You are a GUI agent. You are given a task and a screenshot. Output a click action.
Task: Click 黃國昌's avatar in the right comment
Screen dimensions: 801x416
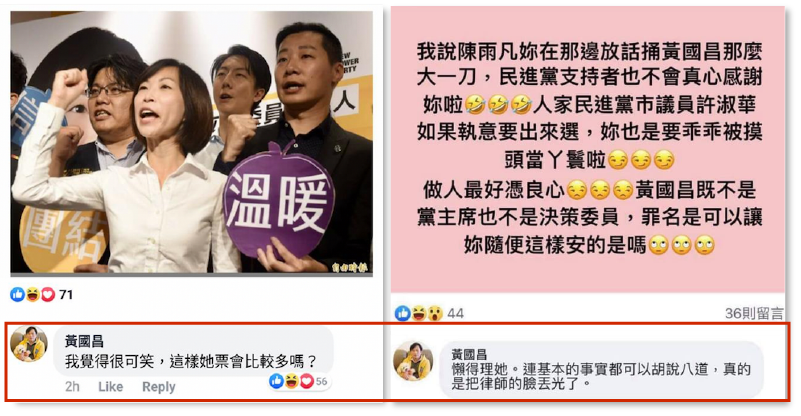(x=413, y=361)
